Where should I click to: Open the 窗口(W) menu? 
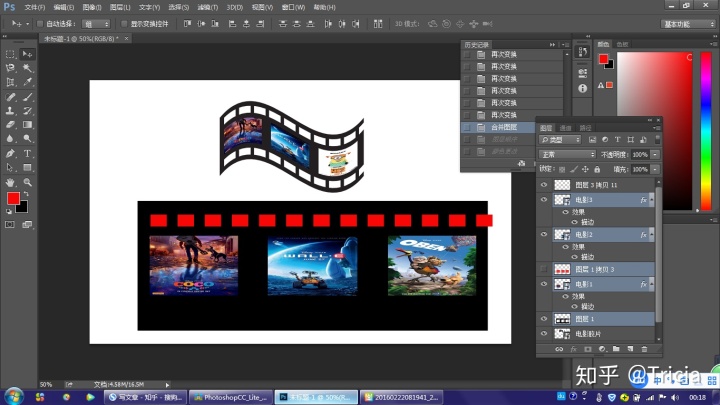(x=293, y=7)
